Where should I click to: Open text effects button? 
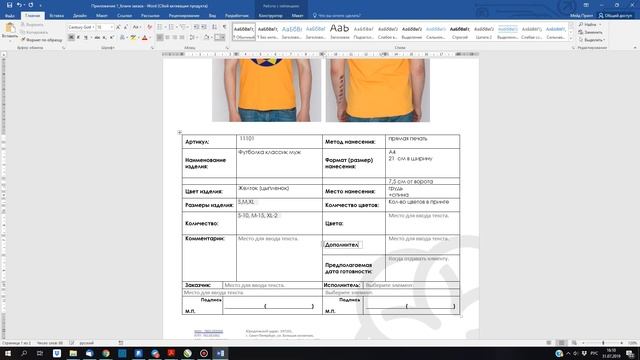[x=122, y=37]
